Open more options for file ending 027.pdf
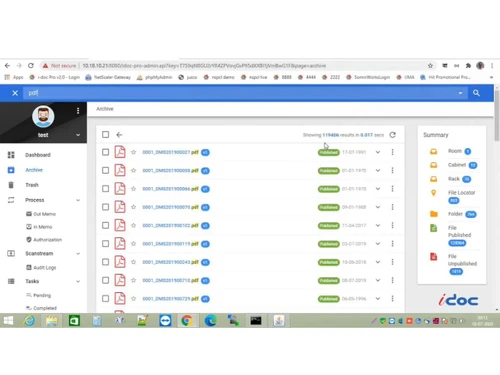The image size is (500, 375). click(392, 152)
